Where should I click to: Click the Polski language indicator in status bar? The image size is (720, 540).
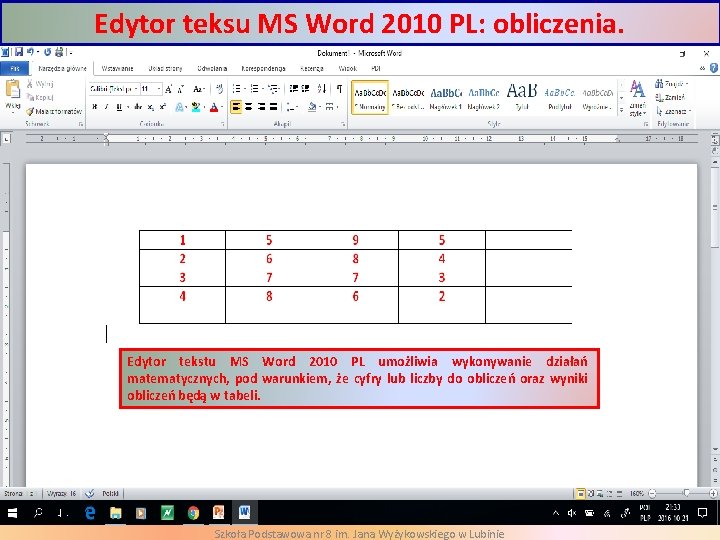tap(110, 494)
